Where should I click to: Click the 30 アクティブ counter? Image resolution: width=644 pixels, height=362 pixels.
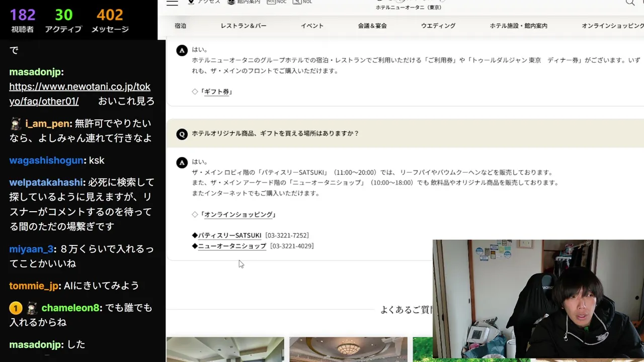(x=63, y=20)
